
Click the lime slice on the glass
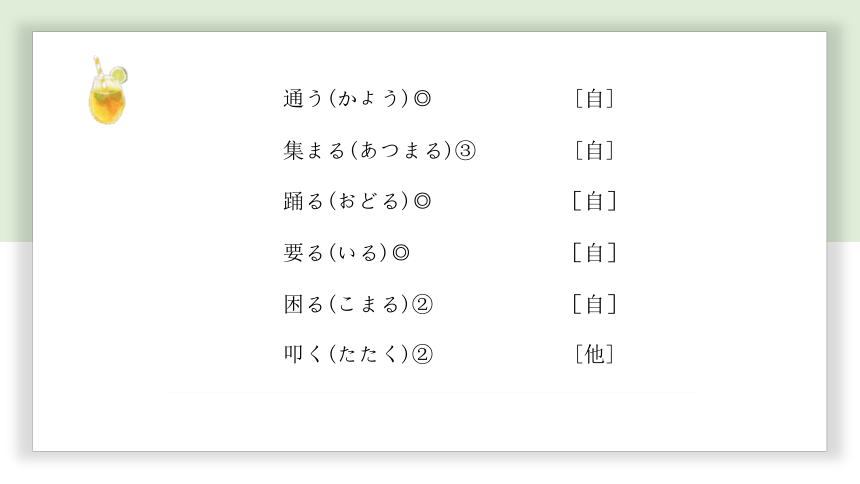click(119, 75)
